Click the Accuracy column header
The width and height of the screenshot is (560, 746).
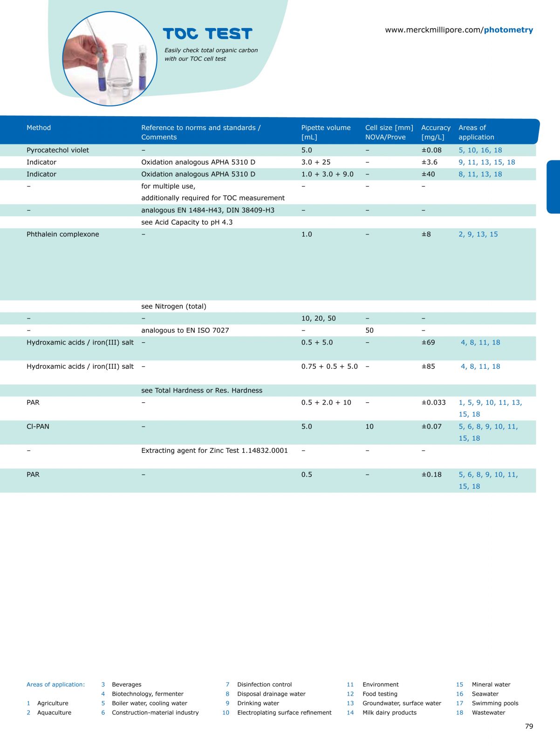pos(436,132)
